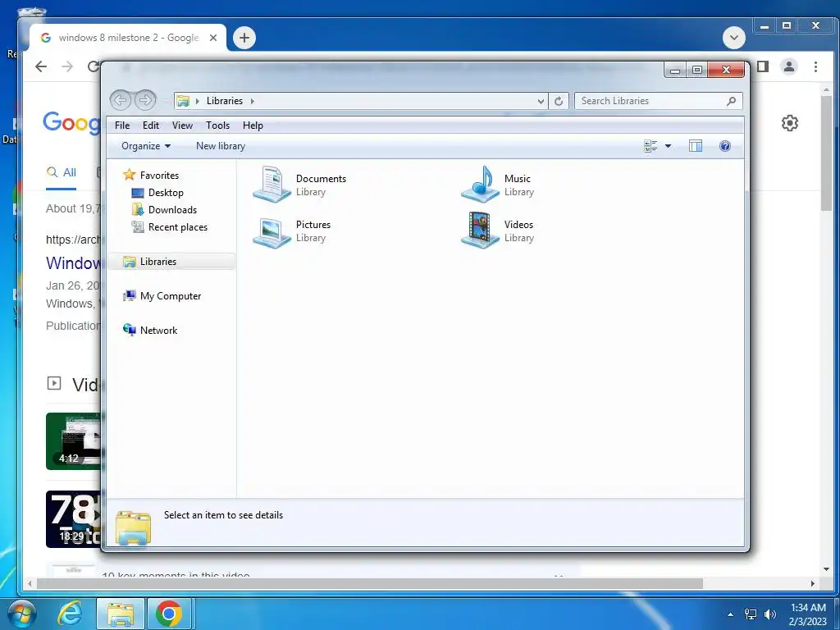
Task: Select My Computer in navigation pane
Action: pos(171,295)
